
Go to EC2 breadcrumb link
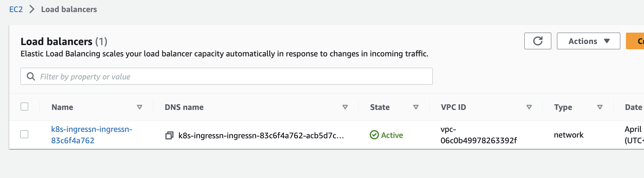16,9
